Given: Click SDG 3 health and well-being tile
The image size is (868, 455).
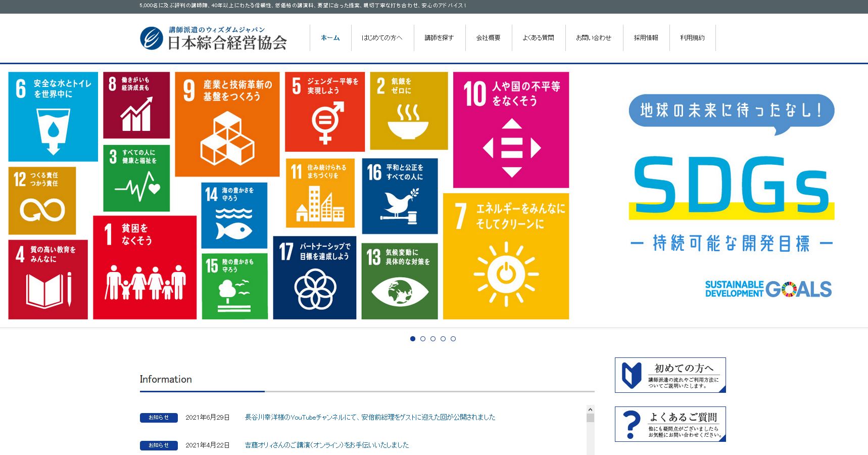Looking at the screenshot, I should pyautogui.click(x=136, y=178).
